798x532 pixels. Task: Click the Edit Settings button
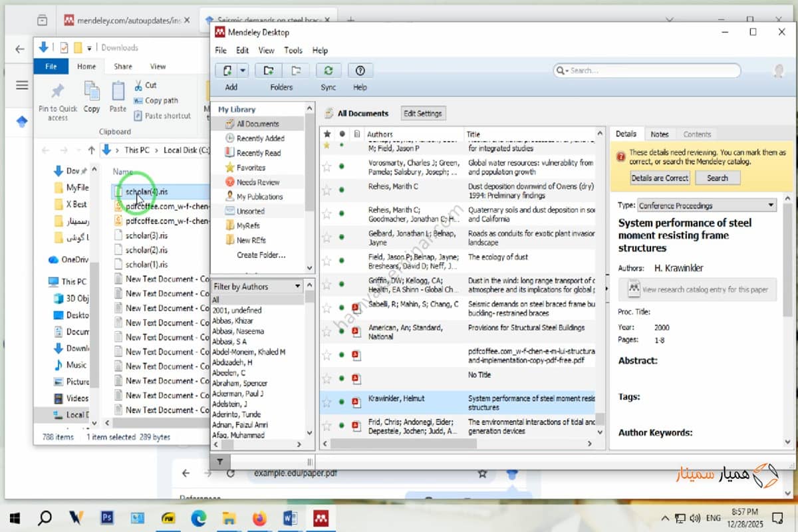[423, 114]
